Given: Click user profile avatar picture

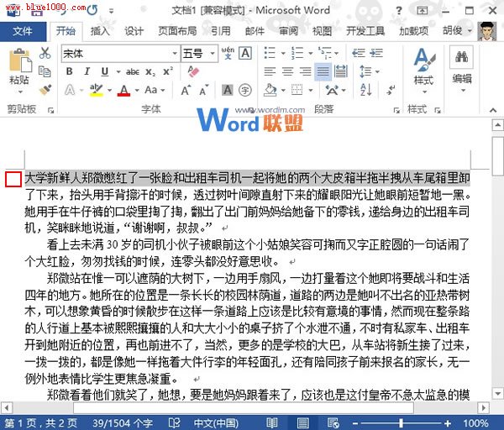Looking at the screenshot, I should [487, 31].
